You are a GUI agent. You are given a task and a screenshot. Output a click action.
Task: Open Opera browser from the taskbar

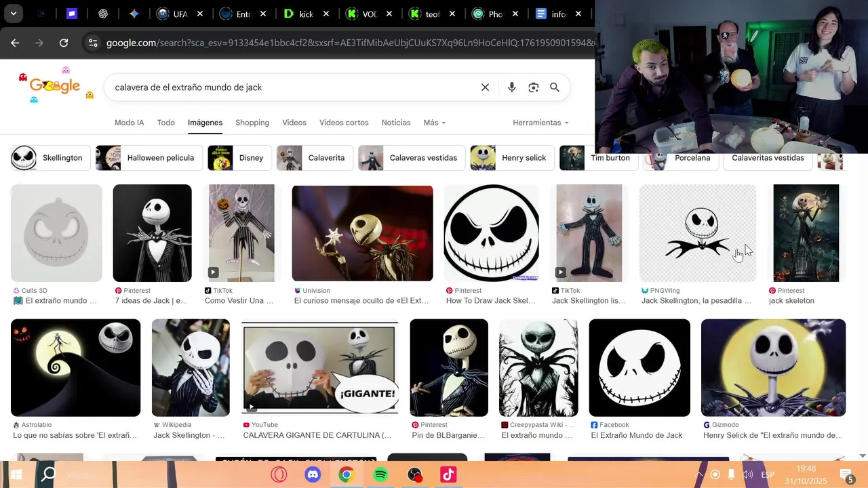click(279, 475)
